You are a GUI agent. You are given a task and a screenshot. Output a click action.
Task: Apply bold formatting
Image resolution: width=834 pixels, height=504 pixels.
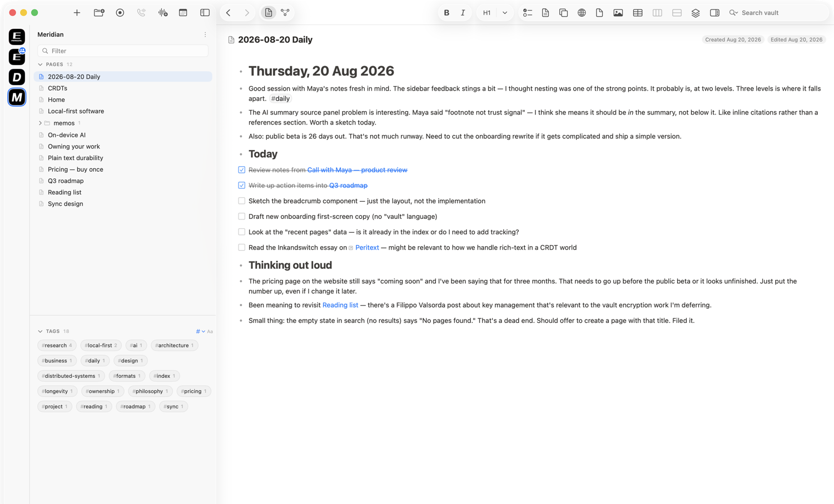(x=446, y=13)
